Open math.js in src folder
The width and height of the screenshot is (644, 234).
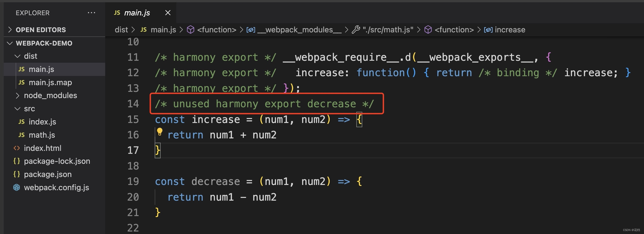tap(54, 135)
